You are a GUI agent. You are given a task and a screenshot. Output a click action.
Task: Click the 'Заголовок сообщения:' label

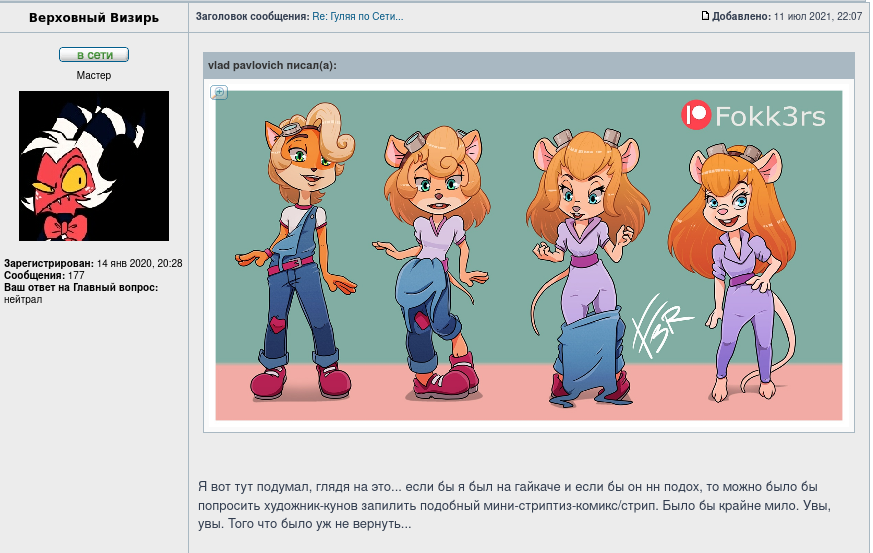pyautogui.click(x=252, y=17)
